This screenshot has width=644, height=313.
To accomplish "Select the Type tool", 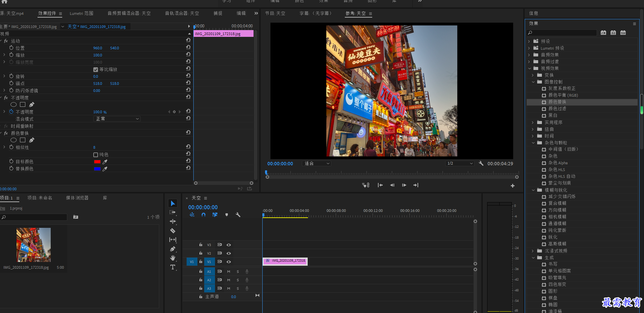I will [x=173, y=267].
